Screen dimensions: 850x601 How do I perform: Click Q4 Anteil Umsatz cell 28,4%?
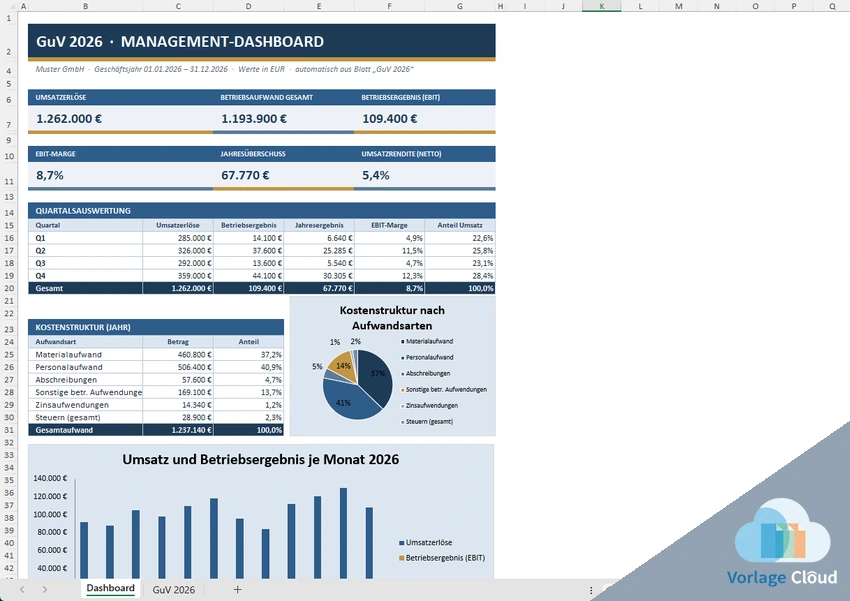pos(460,276)
